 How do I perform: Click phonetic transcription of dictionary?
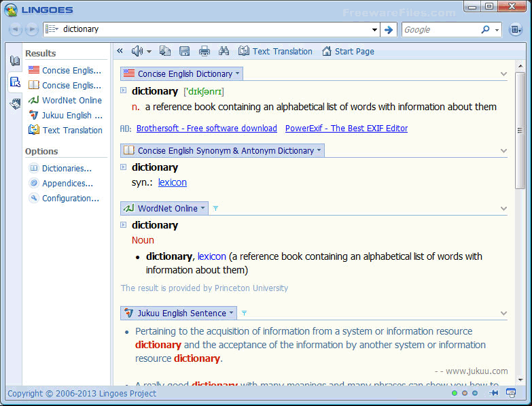pyautogui.click(x=204, y=92)
